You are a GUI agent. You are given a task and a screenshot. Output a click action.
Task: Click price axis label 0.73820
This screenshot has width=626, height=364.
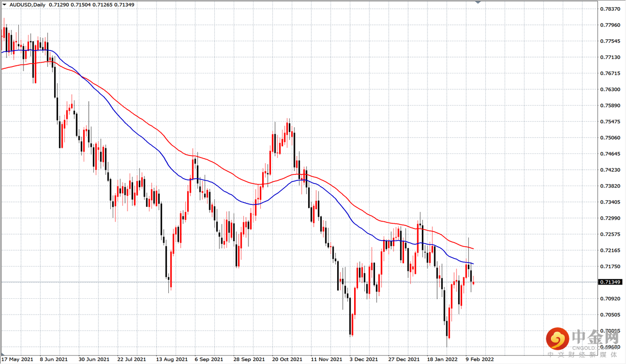pyautogui.click(x=610, y=186)
